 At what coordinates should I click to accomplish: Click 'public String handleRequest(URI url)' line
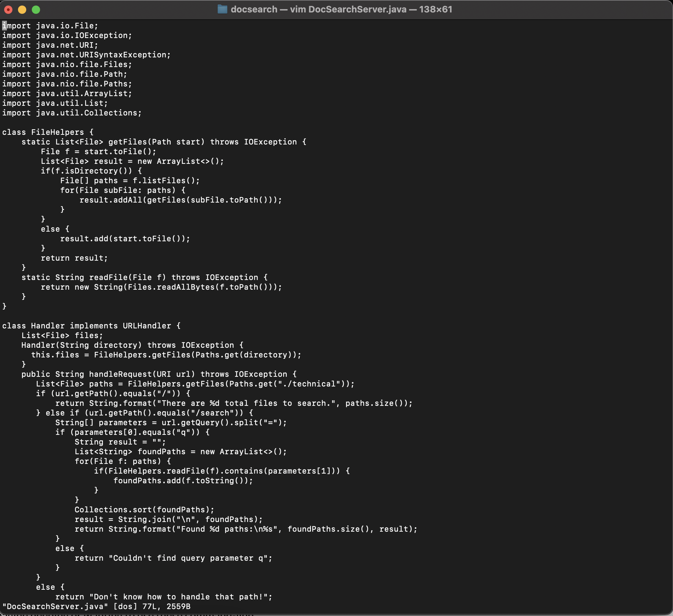pyautogui.click(x=159, y=374)
